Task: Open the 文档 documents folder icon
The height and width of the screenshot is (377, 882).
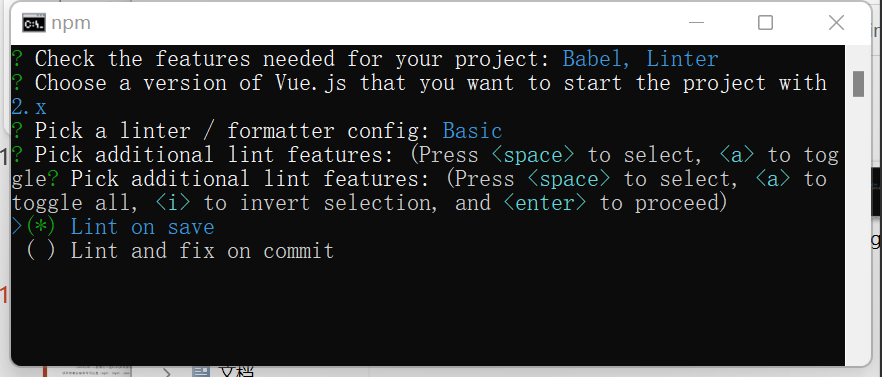Action: click(x=201, y=371)
